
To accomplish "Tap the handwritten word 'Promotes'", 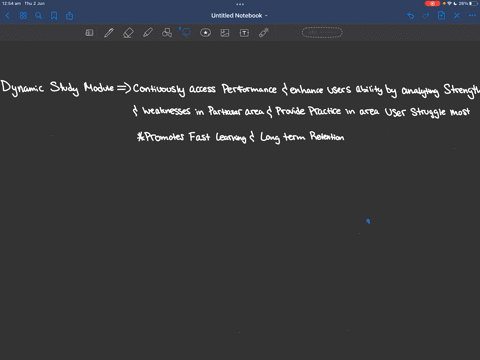I will pyautogui.click(x=163, y=137).
